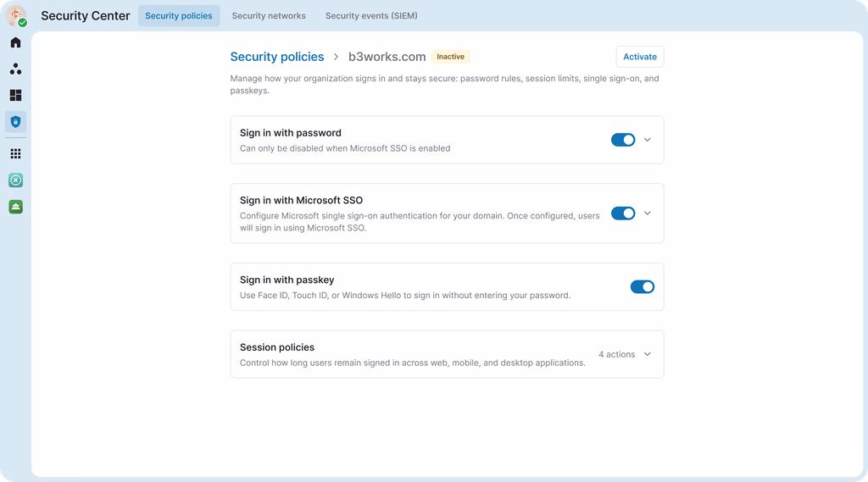Expand the Sign in with password section
Screen dimensions: 868x482
click(x=647, y=140)
